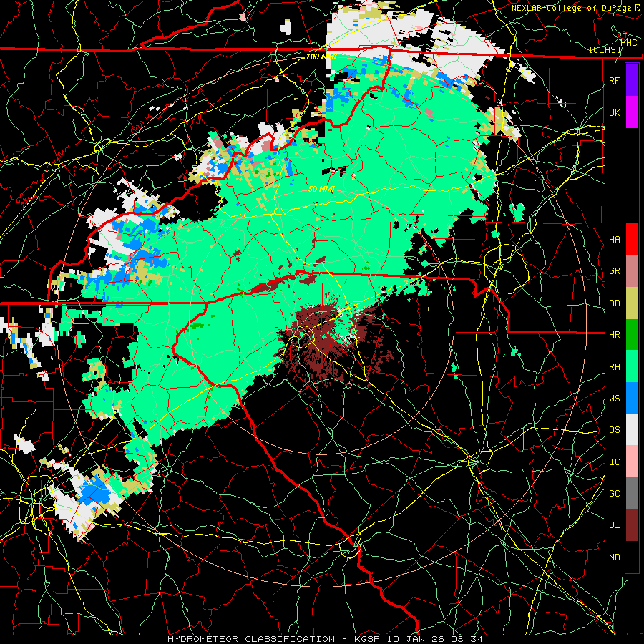The image size is (644, 644).
Task: Click the GC legend label
Action: [615, 494]
